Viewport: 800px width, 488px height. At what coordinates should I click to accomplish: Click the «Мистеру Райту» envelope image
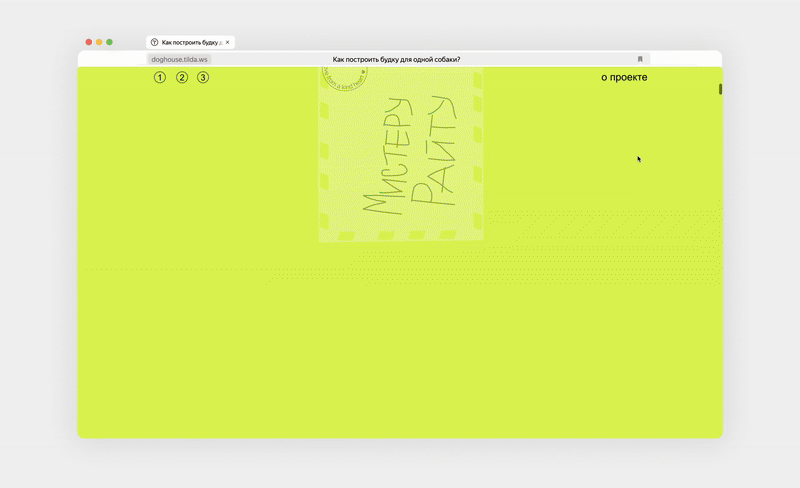401,154
